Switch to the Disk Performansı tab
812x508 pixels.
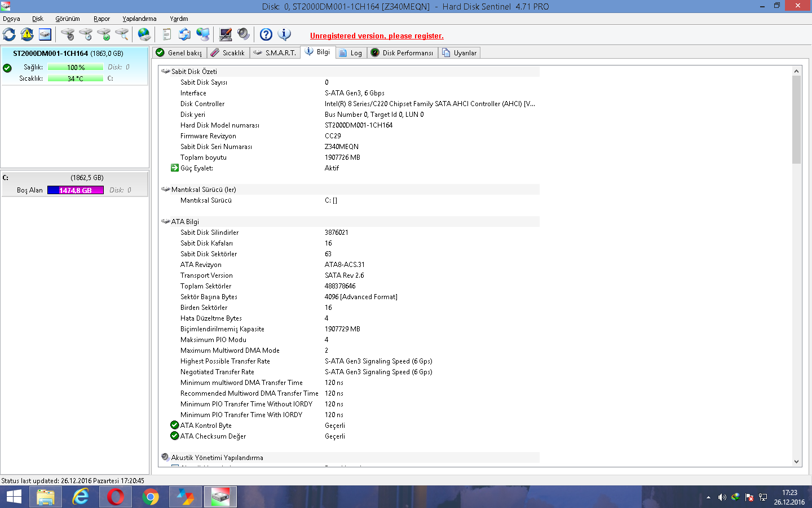point(403,52)
